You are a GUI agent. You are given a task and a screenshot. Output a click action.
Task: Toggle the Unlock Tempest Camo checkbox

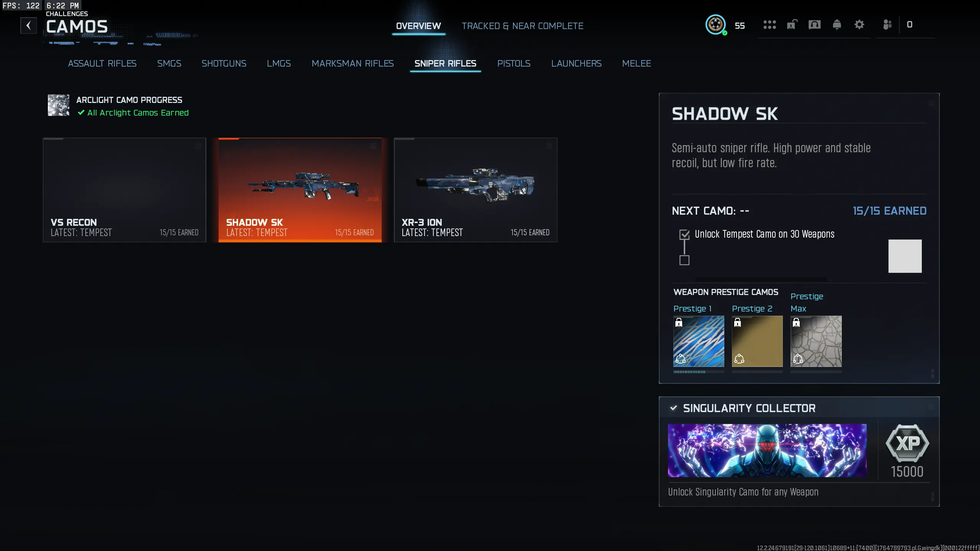click(x=684, y=235)
